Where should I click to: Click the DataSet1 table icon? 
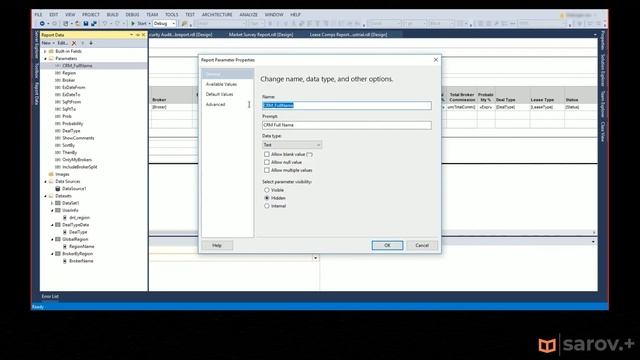pyautogui.click(x=58, y=203)
